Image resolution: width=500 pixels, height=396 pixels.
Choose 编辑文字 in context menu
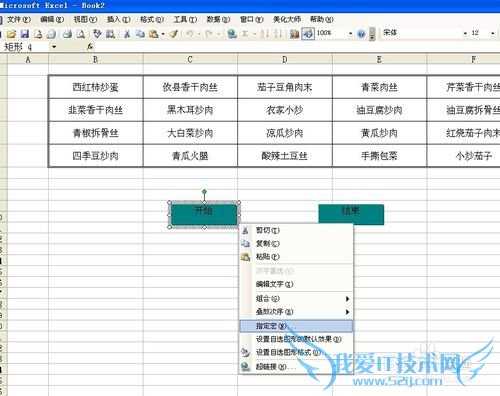[296, 284]
